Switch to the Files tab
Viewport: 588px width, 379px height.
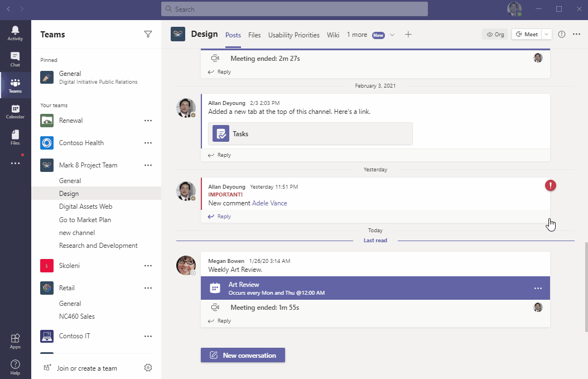coord(254,35)
